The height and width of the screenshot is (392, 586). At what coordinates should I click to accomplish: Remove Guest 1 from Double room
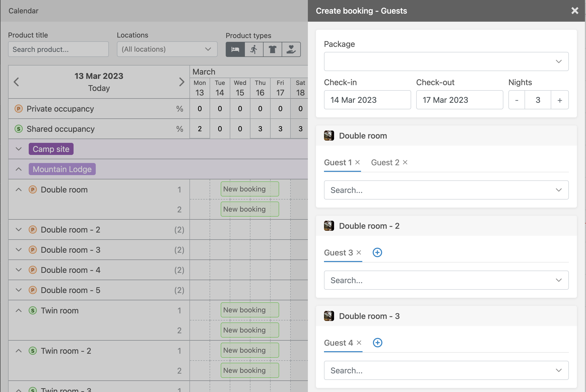(x=357, y=162)
